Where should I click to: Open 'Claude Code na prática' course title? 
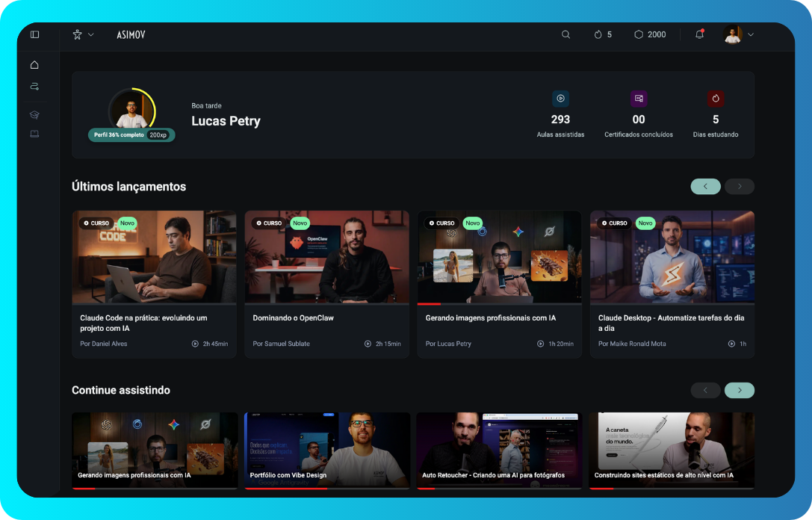click(x=143, y=323)
